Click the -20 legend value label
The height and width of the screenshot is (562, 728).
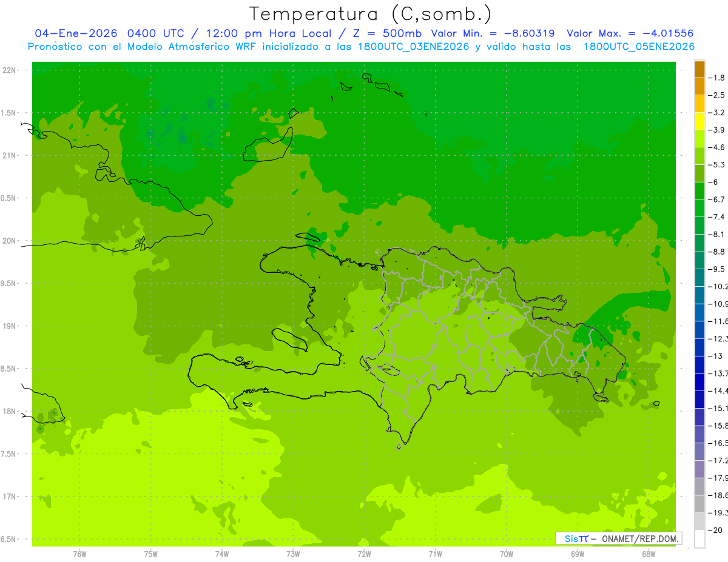click(716, 530)
